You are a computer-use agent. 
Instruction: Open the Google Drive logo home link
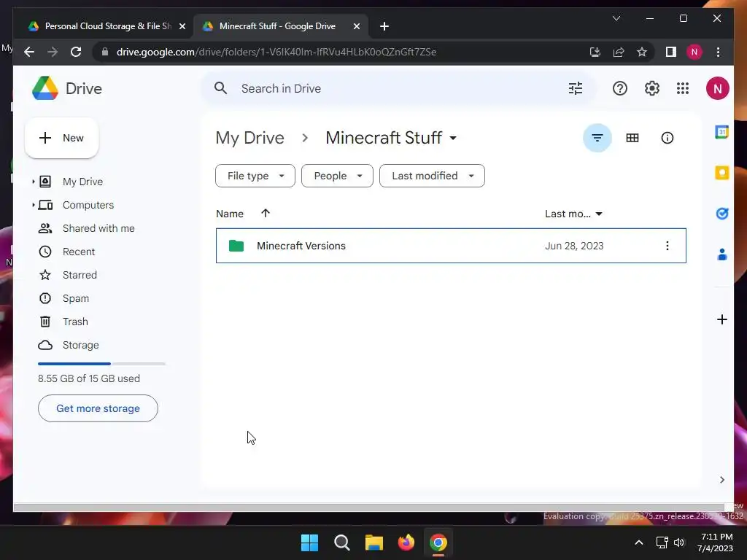(x=67, y=88)
